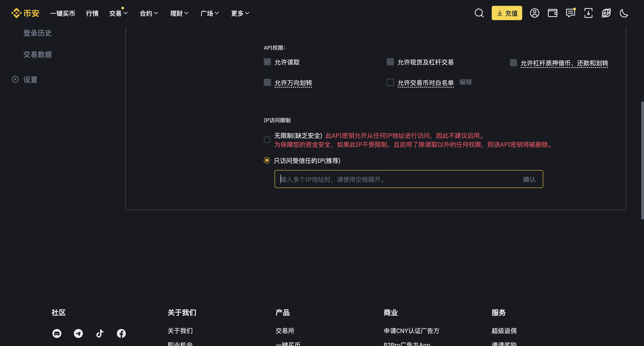Toggle dark mode moon icon
The image size is (644, 346).
click(624, 13)
